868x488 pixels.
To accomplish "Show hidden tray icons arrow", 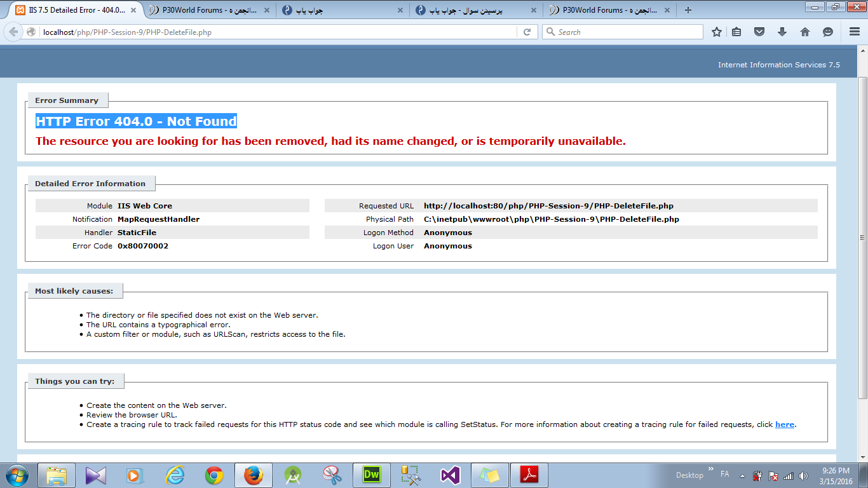I will [x=741, y=475].
